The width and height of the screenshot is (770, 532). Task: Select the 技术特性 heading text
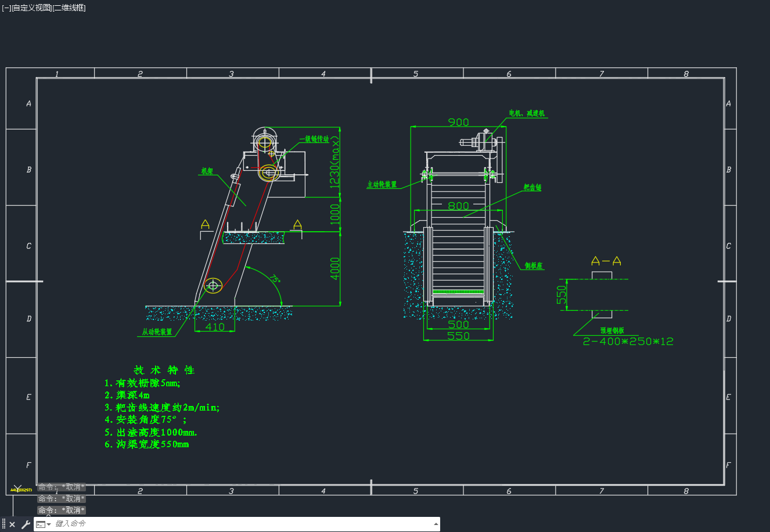[x=165, y=370]
